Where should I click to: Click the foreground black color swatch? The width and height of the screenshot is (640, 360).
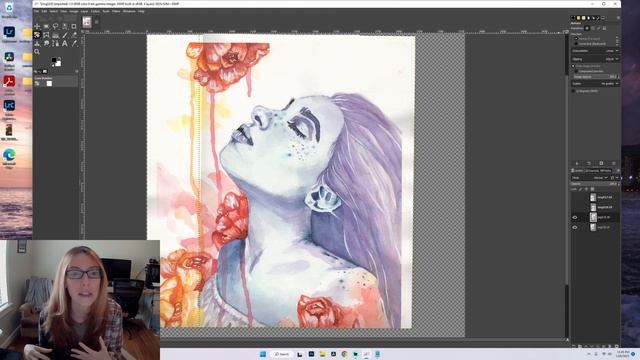pyautogui.click(x=53, y=60)
